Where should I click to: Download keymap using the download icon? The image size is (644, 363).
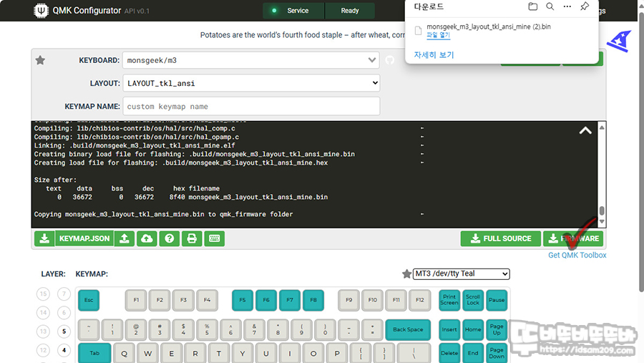click(x=44, y=238)
